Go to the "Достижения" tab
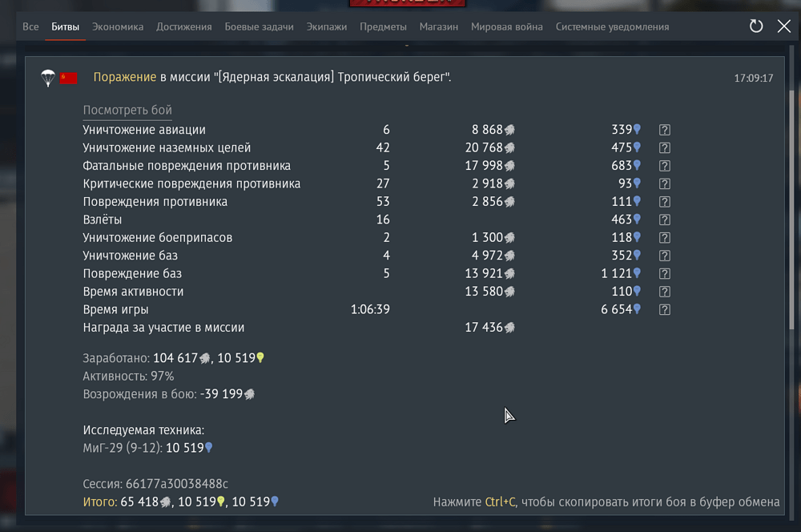Screen dimensions: 801x532 pos(183,26)
